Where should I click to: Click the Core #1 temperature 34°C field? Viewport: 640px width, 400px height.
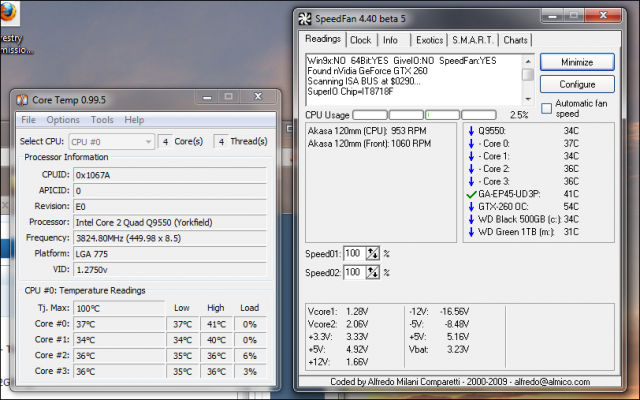(119, 340)
